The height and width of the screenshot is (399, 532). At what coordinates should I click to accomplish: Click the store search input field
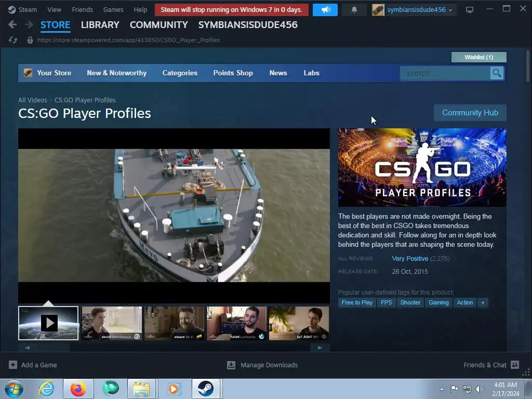click(x=445, y=73)
